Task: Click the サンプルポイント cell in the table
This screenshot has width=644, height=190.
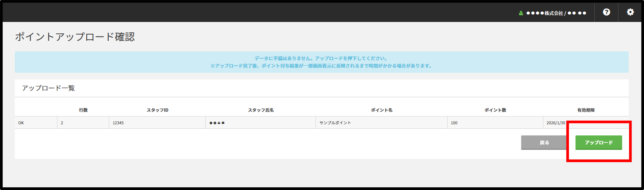Action: point(335,123)
